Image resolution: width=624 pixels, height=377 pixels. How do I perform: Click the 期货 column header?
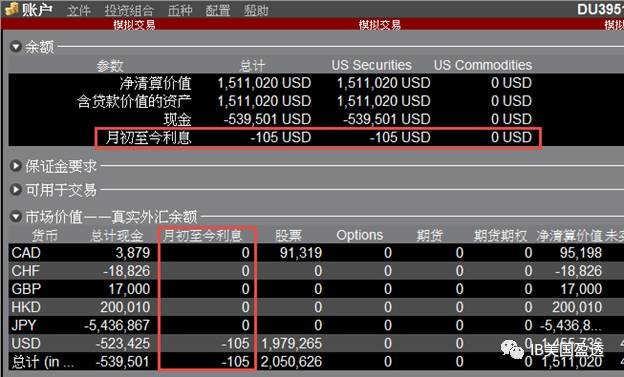click(429, 236)
